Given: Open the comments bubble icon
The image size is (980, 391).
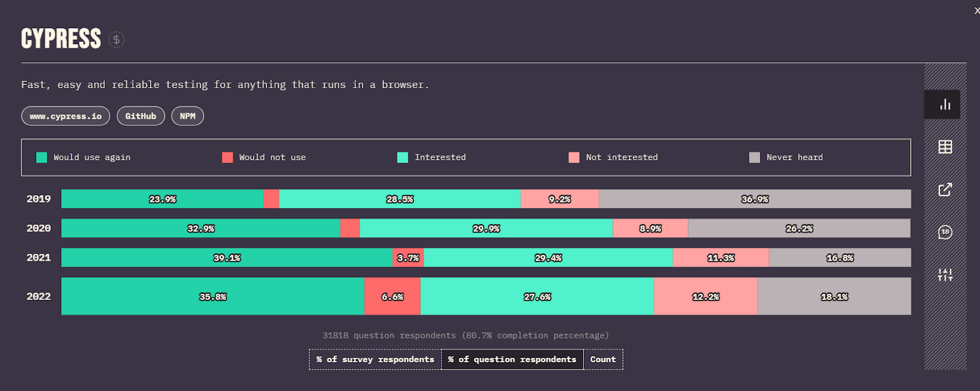Looking at the screenshot, I should tap(944, 233).
